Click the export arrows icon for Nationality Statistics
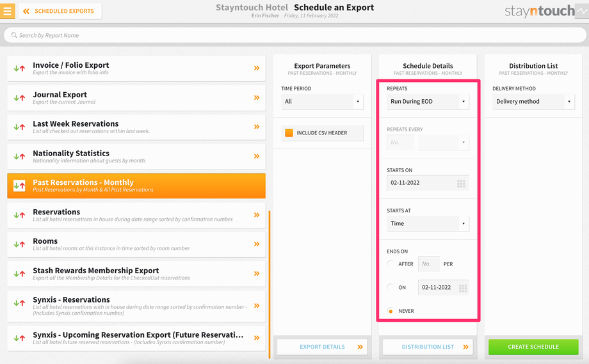This screenshot has width=589, height=364. pos(20,157)
